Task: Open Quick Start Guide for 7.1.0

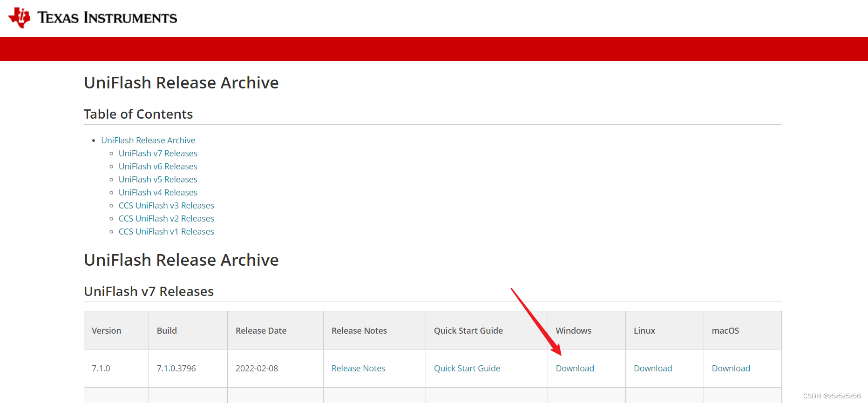Action: coord(467,368)
